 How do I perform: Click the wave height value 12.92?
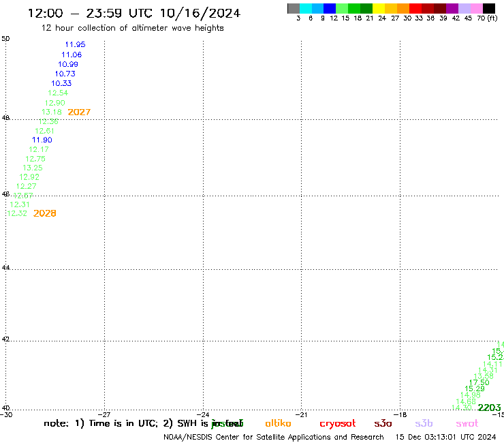pyautogui.click(x=29, y=177)
